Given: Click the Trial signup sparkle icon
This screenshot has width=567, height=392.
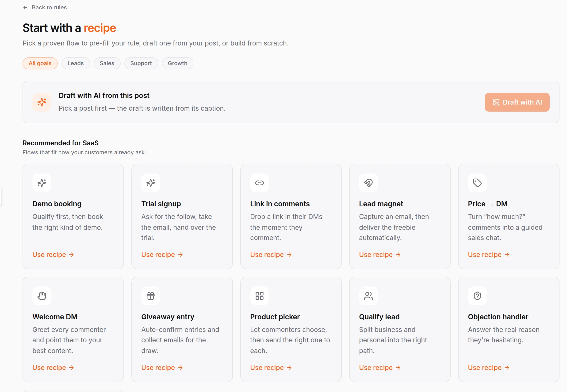Looking at the screenshot, I should [151, 183].
